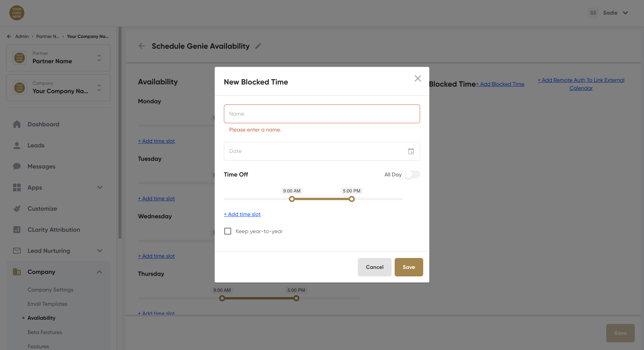The width and height of the screenshot is (644, 350).
Task: Click back arrow beside Schedule Genie Availability
Action: tap(142, 46)
